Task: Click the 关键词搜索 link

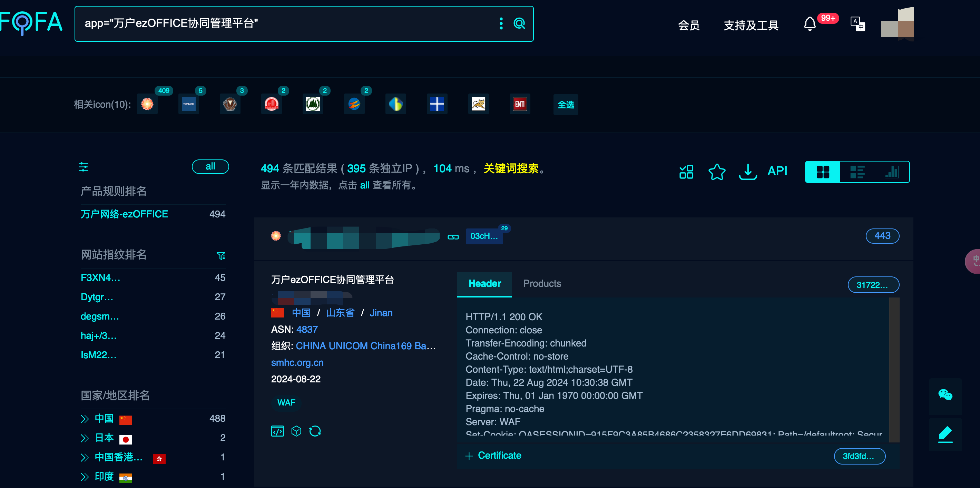Action: 511,168
